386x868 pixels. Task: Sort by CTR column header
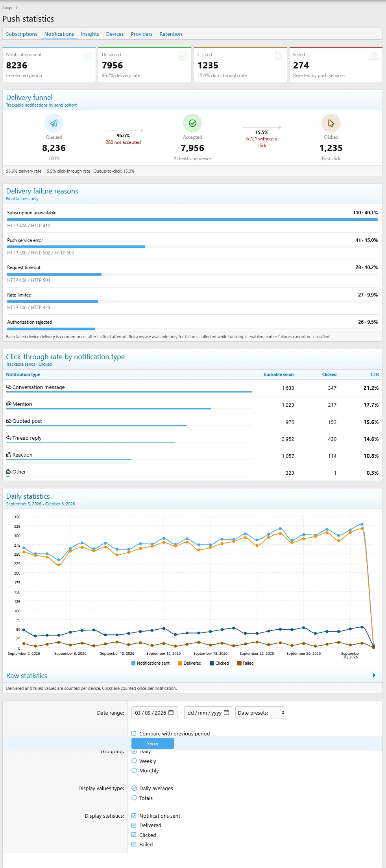[x=375, y=374]
